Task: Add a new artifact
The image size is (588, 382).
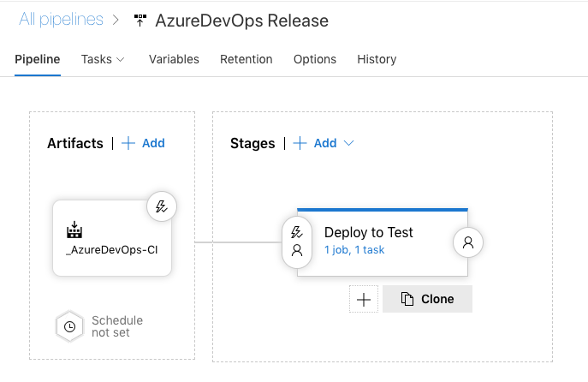Action: tap(144, 144)
